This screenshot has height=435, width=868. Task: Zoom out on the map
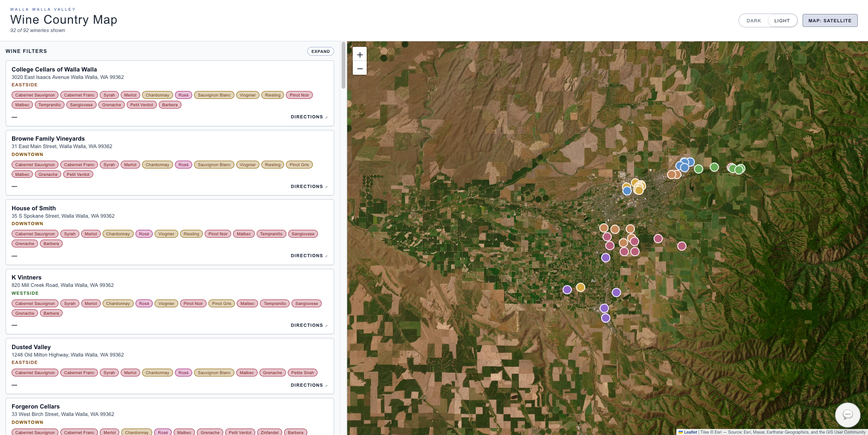360,68
